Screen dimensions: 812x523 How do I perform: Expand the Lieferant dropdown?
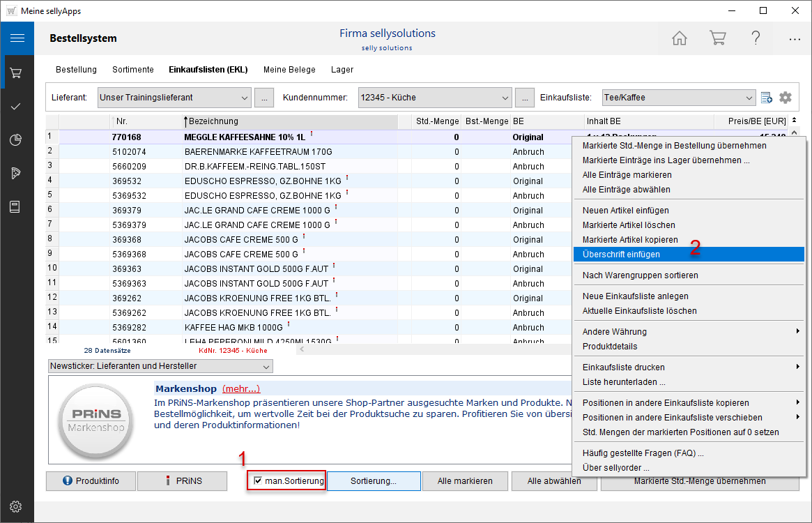point(243,98)
